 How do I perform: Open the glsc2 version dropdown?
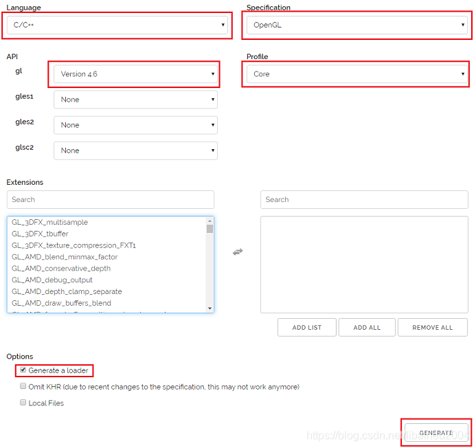(136, 150)
